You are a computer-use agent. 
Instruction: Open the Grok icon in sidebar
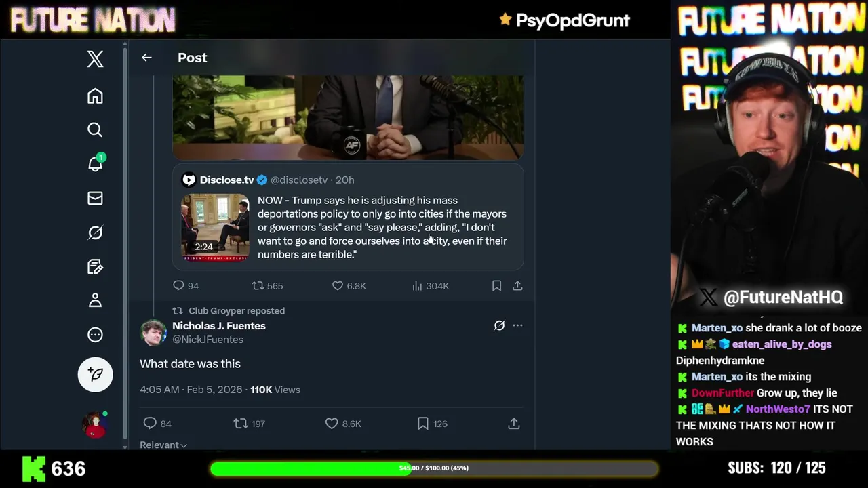[95, 232]
